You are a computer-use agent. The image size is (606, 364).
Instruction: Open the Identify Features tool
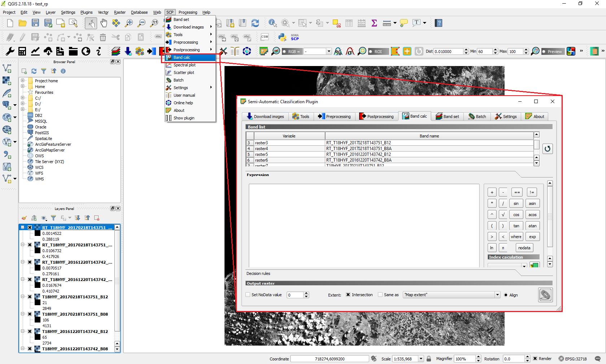tap(273, 23)
